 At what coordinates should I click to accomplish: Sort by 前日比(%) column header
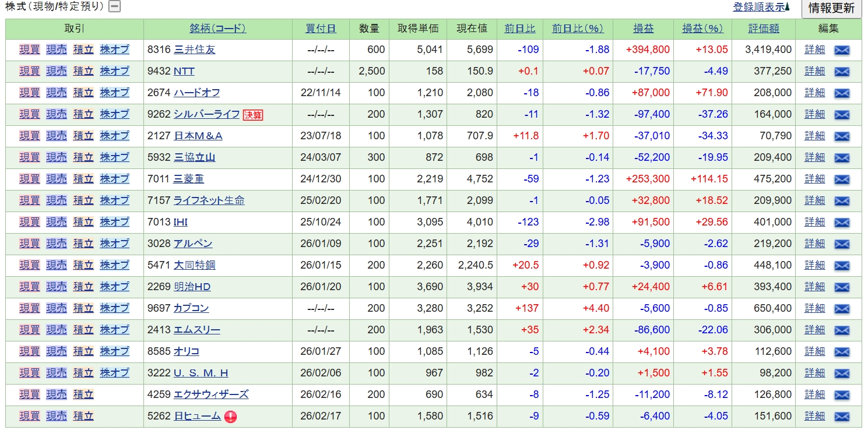coord(577,29)
